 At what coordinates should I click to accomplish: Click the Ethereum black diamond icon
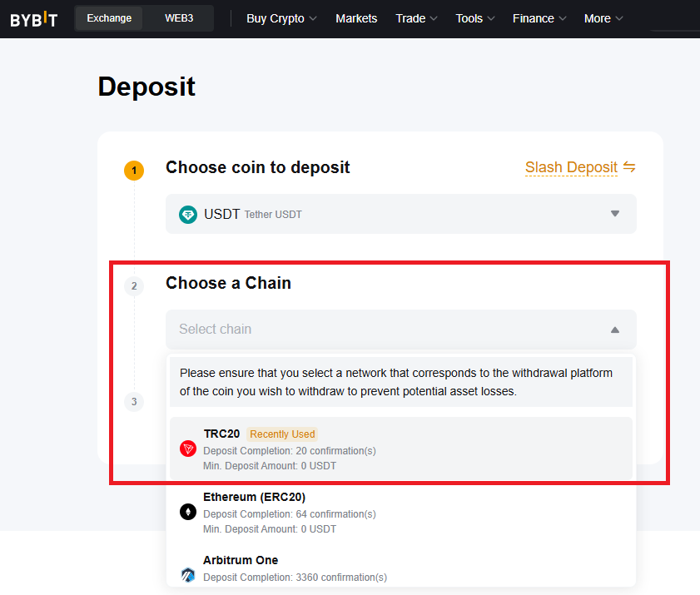pyautogui.click(x=188, y=512)
